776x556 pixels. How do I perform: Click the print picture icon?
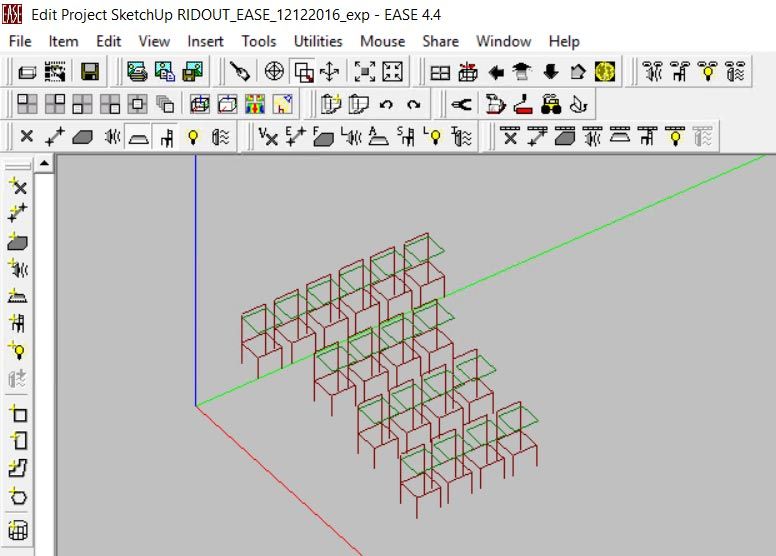pos(137,72)
